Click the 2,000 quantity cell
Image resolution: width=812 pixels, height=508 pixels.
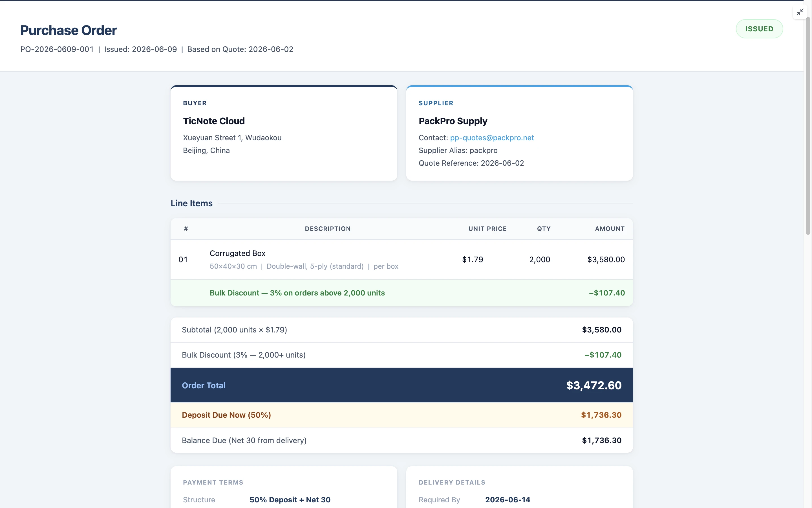[x=540, y=259]
